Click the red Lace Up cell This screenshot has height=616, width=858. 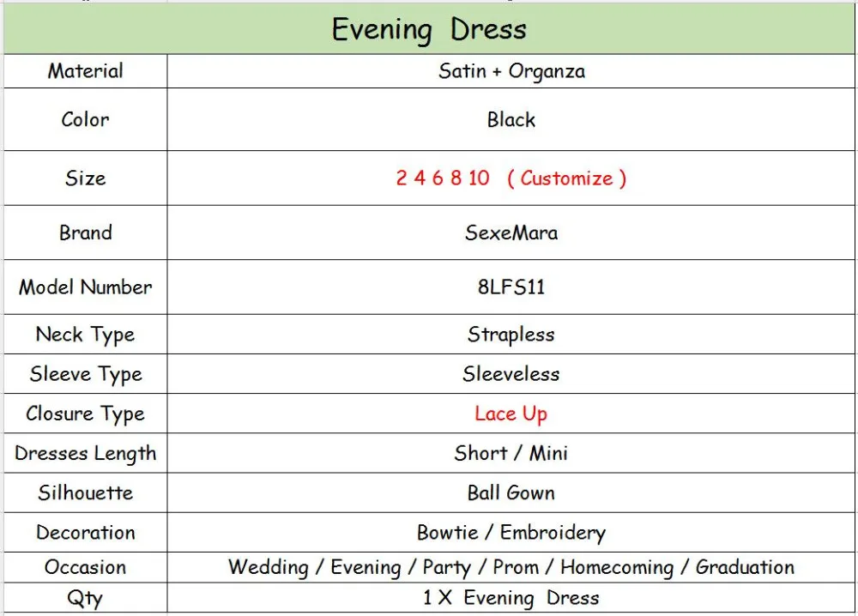511,414
